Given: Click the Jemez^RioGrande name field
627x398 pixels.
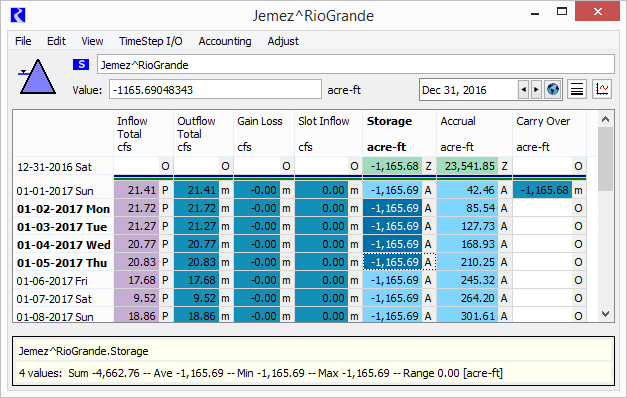Looking at the screenshot, I should [355, 64].
